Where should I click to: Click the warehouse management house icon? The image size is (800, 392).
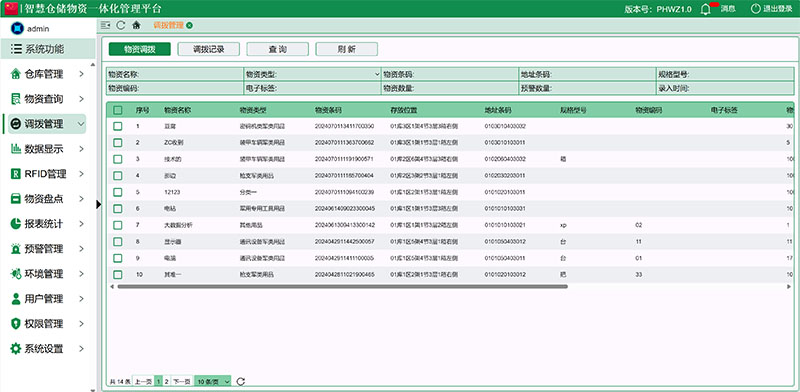(16, 74)
